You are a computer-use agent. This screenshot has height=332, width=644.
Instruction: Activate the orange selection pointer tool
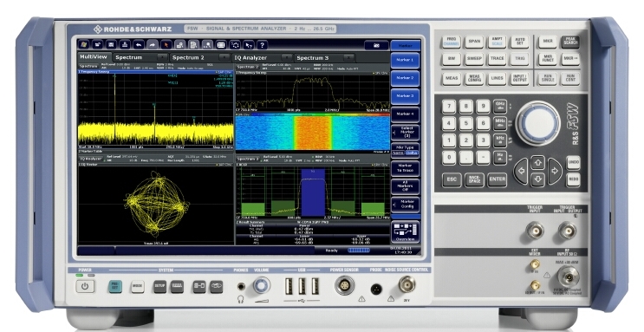pos(166,45)
